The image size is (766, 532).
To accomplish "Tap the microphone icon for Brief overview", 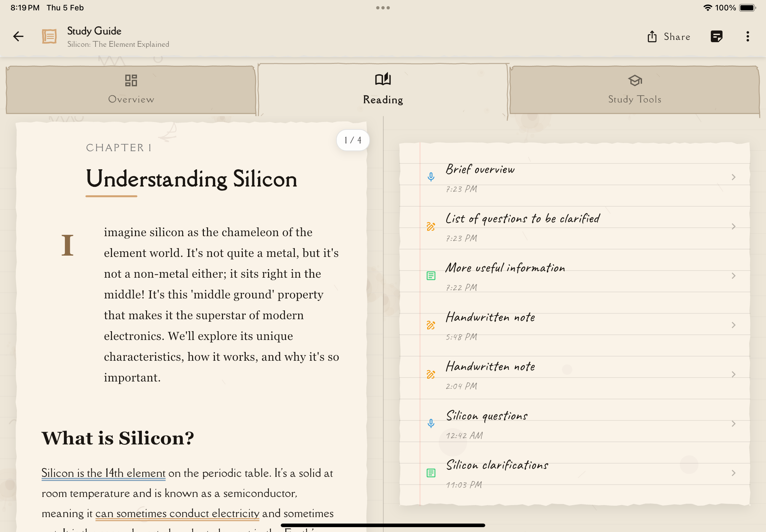I will pos(431,177).
